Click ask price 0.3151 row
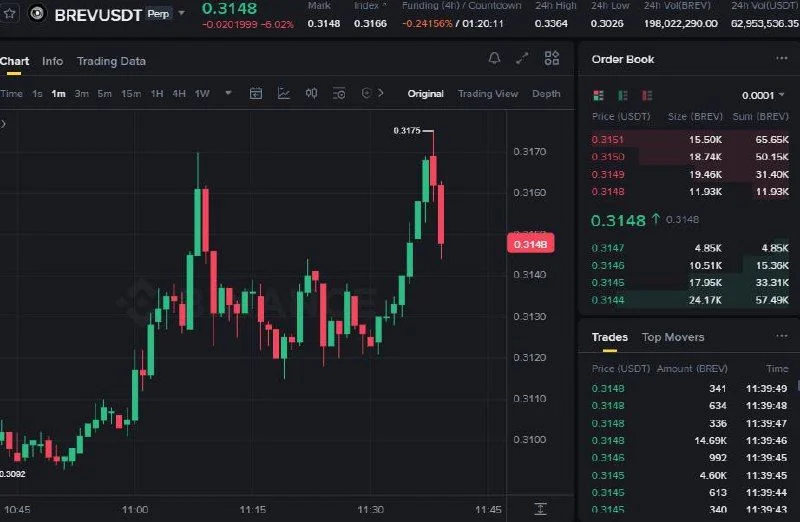Viewport: 800px width, 522px height. pyautogui.click(x=690, y=140)
